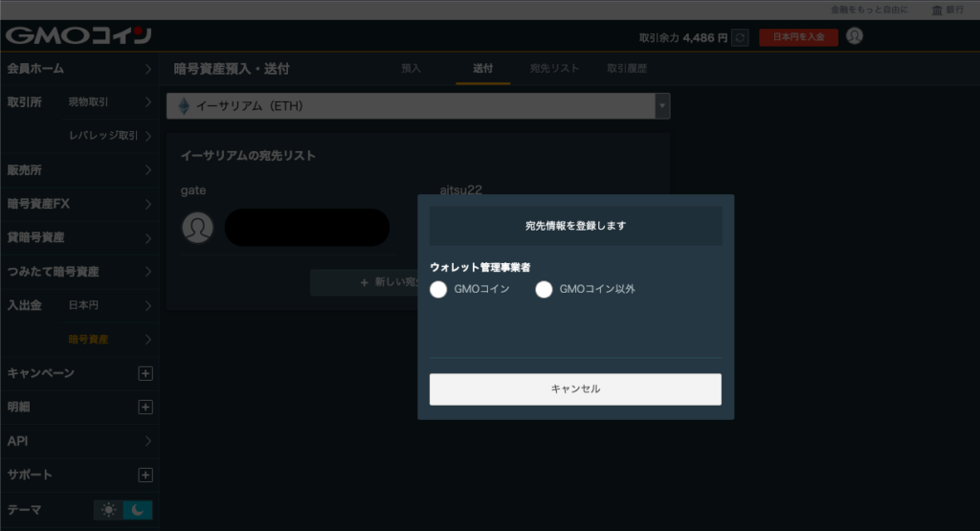Image resolution: width=980 pixels, height=531 pixels.
Task: Open the API sidebar item
Action: 78,441
